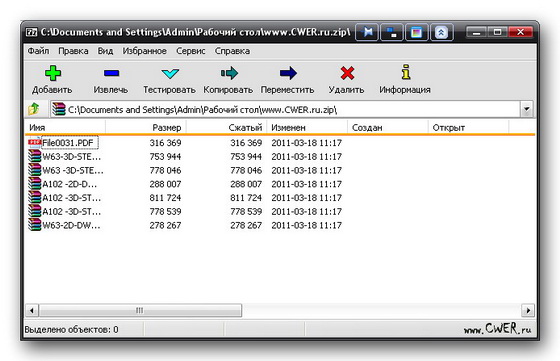560x361 pixels.
Task: Open the Правка menu
Action: (73, 51)
